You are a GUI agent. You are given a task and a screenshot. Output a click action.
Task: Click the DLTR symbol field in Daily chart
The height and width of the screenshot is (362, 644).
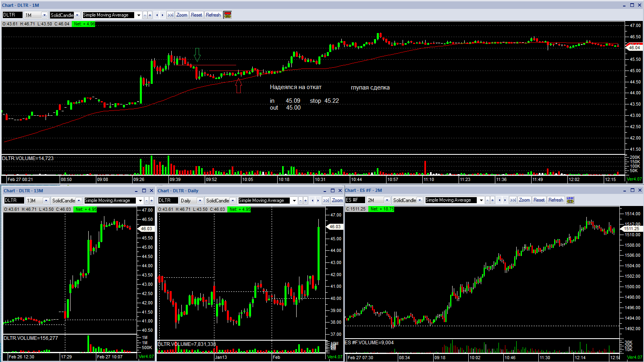click(x=168, y=200)
